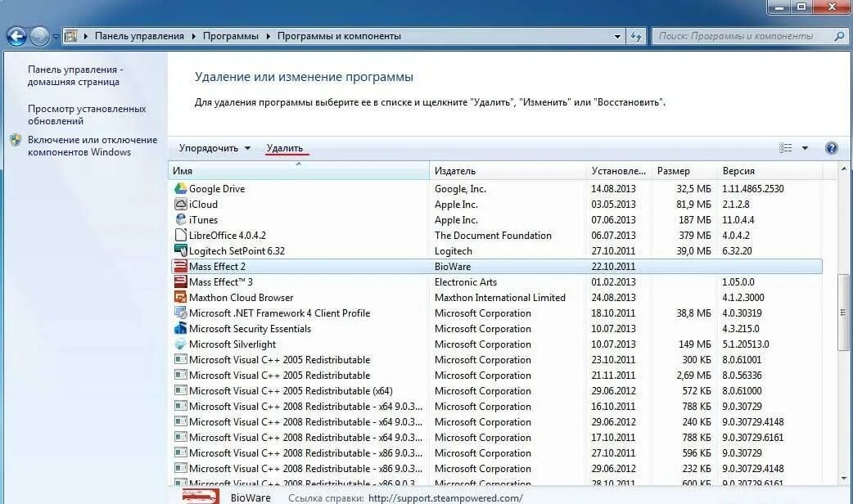The height and width of the screenshot is (504, 853).
Task: Click BioWare thumbnail icon in details pane
Action: [201, 496]
